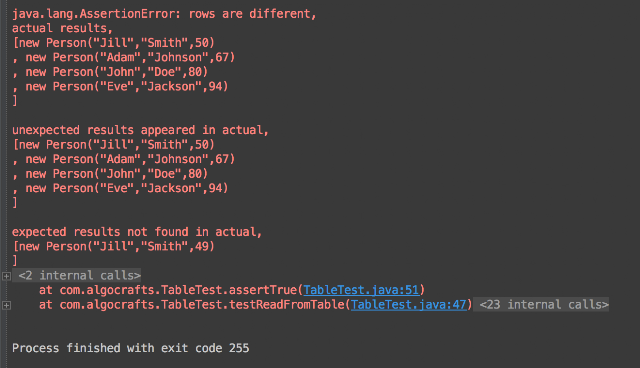Place cursor on "actual results," line
Screen dimensions: 640x368
click(x=62, y=28)
